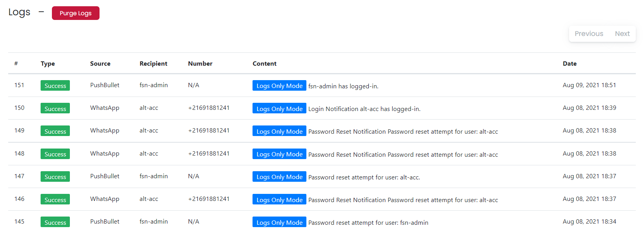Select the Type column header

(x=48, y=63)
